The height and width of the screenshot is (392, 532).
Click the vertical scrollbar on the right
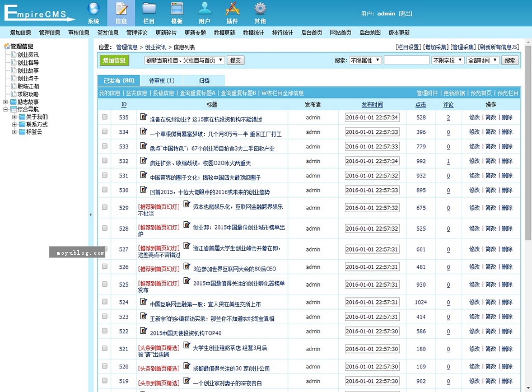(x=528, y=143)
